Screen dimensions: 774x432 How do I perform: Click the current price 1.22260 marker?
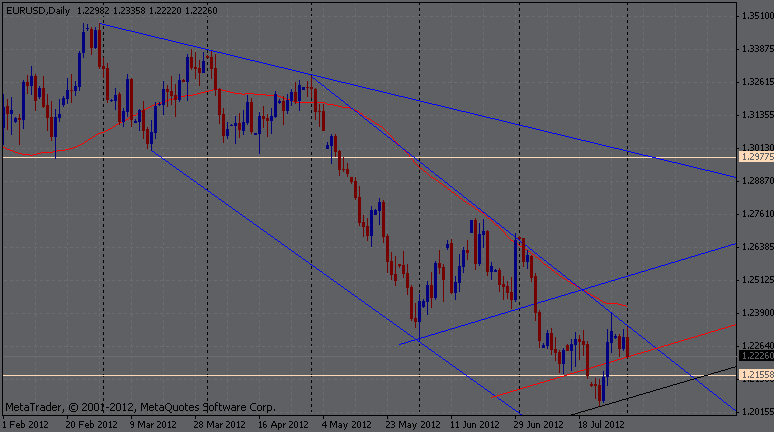pyautogui.click(x=755, y=355)
